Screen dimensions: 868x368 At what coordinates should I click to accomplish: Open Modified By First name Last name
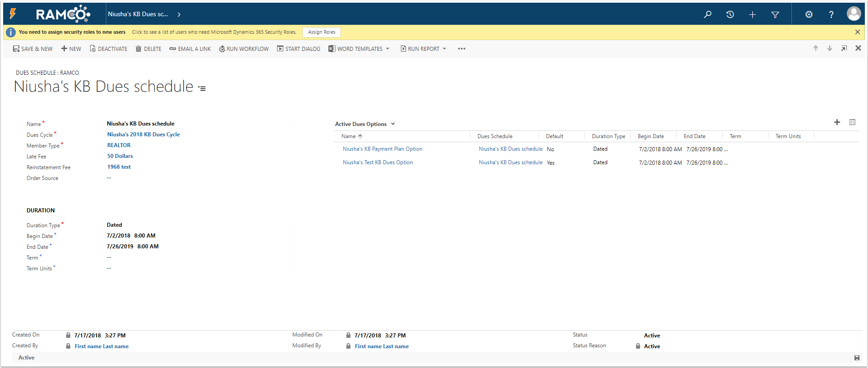[382, 346]
